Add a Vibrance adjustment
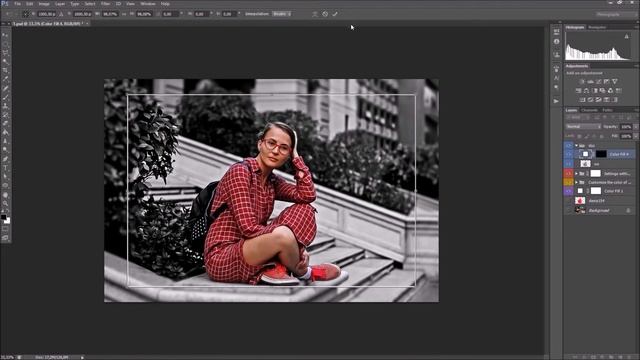Screen dimensions: 640x360 click(615, 82)
